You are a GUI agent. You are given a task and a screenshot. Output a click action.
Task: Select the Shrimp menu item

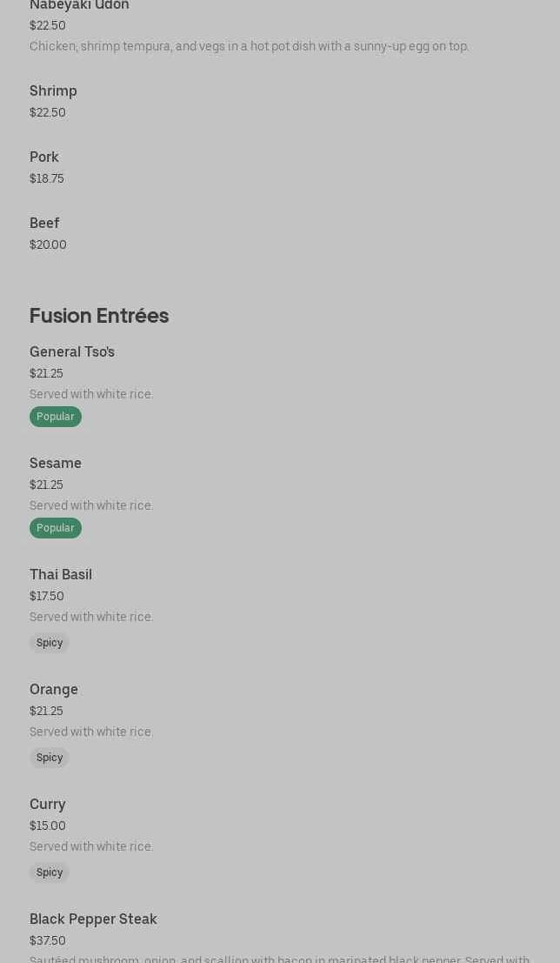(x=53, y=91)
